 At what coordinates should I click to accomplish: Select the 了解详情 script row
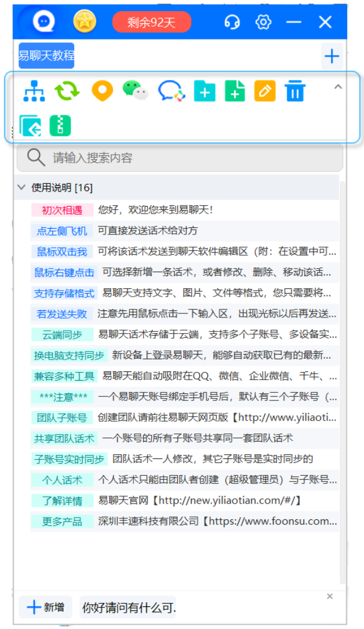pyautogui.click(x=184, y=501)
